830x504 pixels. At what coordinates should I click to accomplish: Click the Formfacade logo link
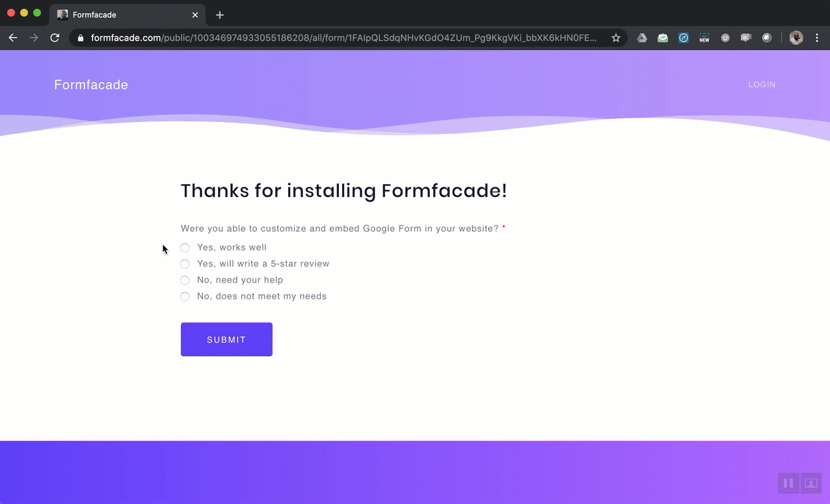click(90, 84)
